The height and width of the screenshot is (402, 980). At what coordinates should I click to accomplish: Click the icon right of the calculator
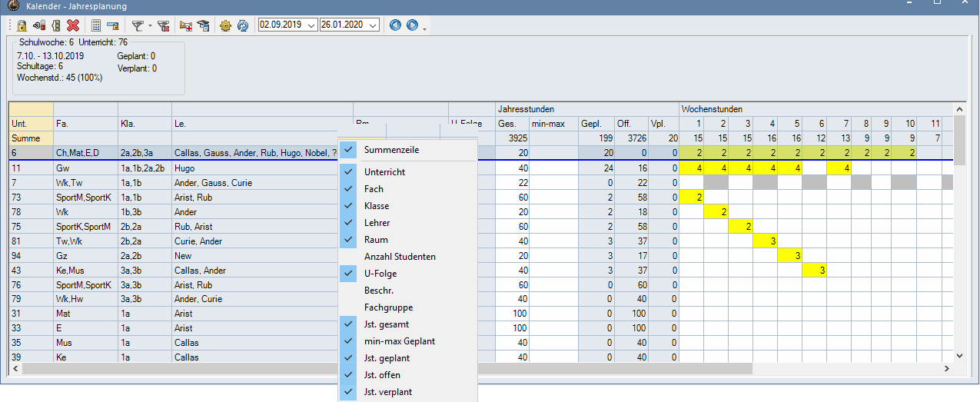pyautogui.click(x=113, y=25)
